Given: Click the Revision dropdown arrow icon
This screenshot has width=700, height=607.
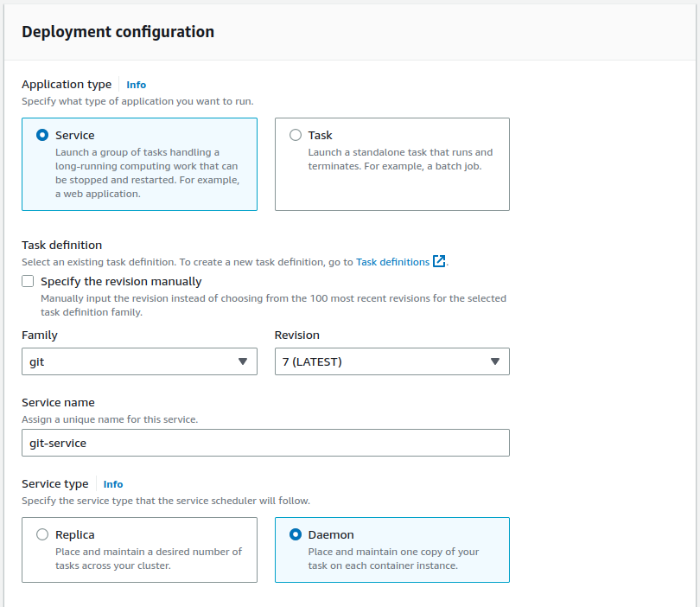Looking at the screenshot, I should point(495,361).
